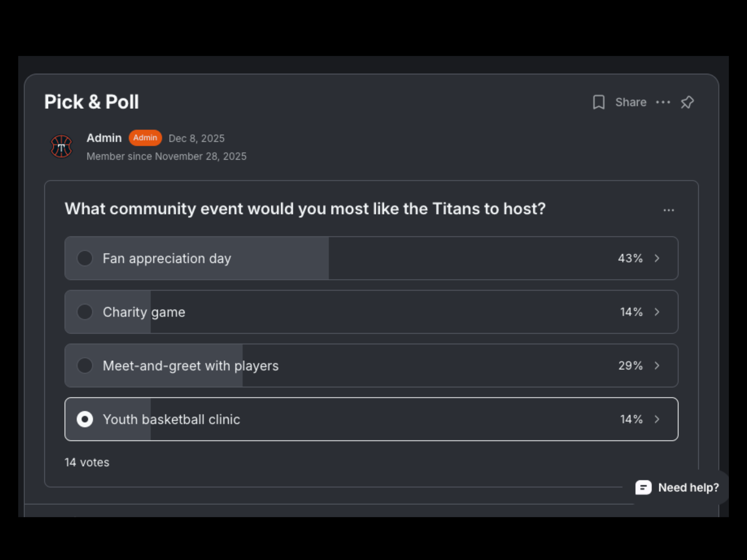
Task: Click the Pick & Poll post title
Action: [91, 102]
